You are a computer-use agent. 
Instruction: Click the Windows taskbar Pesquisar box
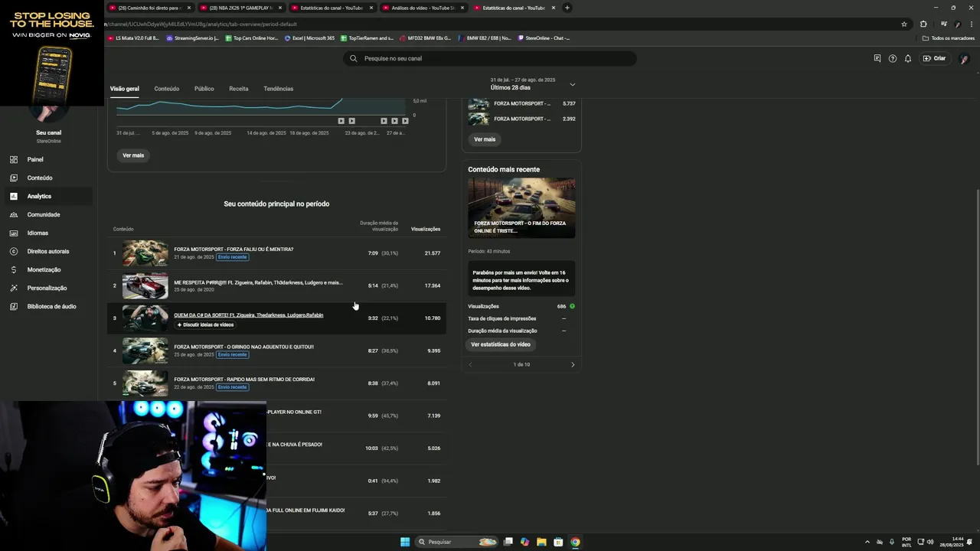[457, 542]
